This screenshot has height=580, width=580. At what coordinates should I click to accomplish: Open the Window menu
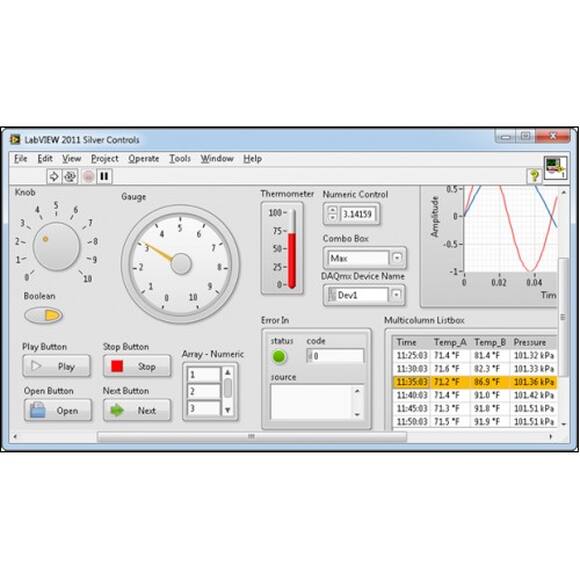(217, 159)
